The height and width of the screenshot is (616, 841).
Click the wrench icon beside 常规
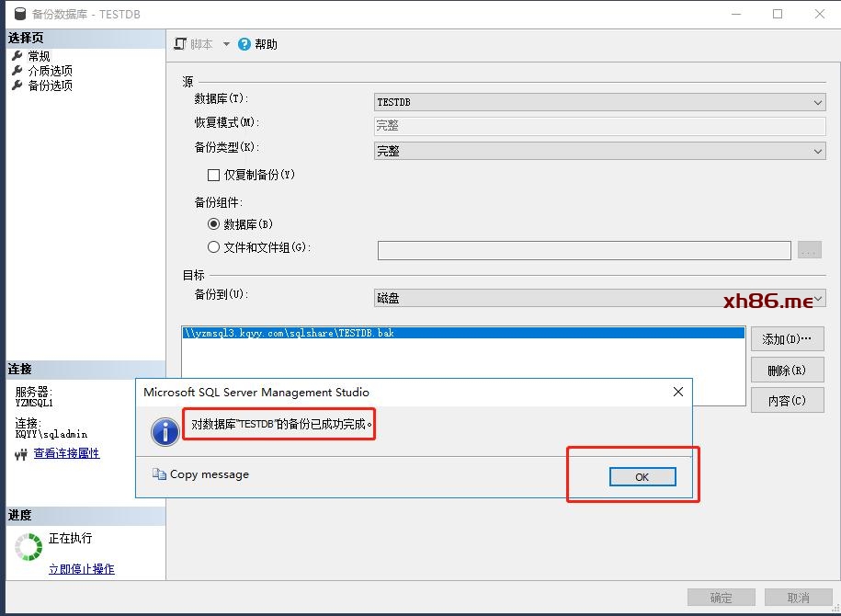tap(17, 56)
